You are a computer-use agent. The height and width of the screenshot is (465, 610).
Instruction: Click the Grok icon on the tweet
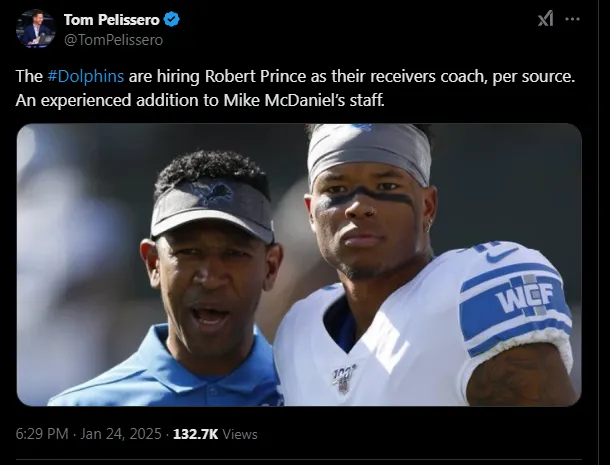[x=545, y=19]
